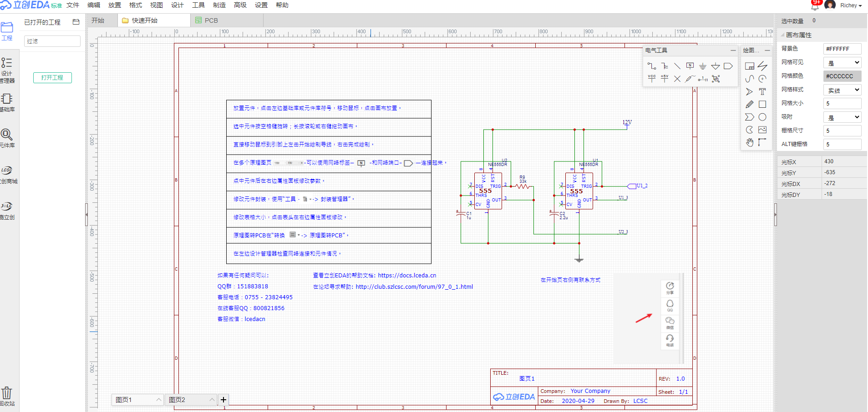
Task: Select the diagonal line bus-entry tool
Action: (x=677, y=66)
